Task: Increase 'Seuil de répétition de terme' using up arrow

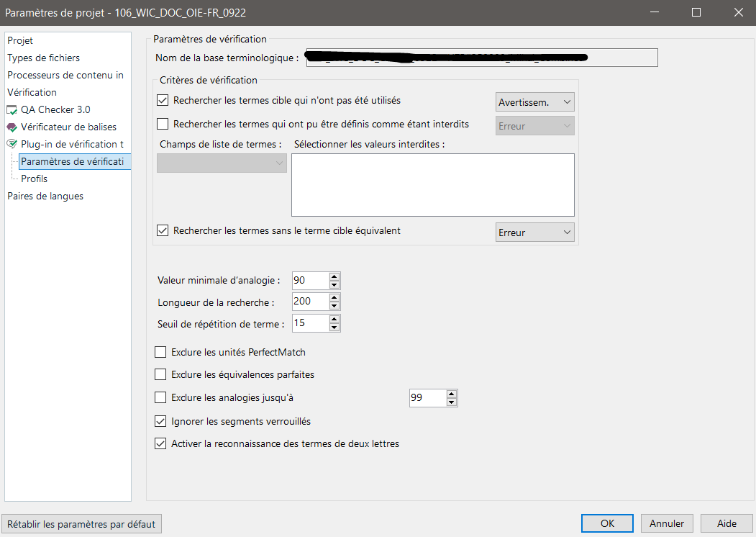Action: pyautogui.click(x=334, y=319)
